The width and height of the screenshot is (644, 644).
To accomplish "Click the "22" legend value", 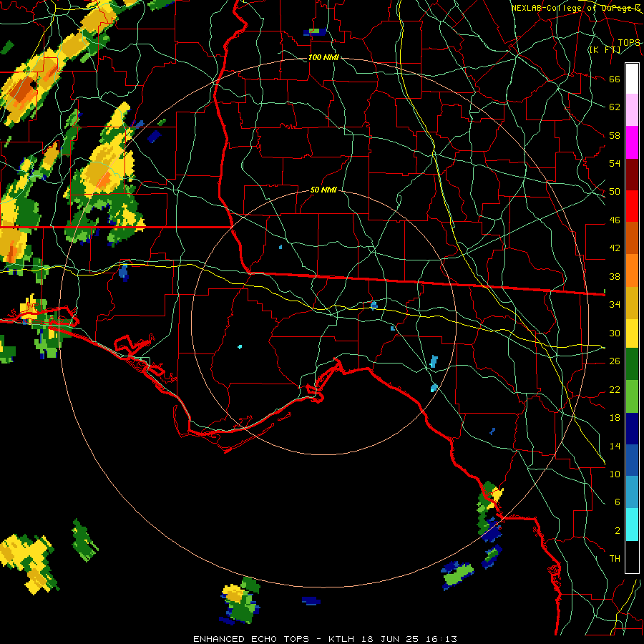I will click(x=615, y=389).
